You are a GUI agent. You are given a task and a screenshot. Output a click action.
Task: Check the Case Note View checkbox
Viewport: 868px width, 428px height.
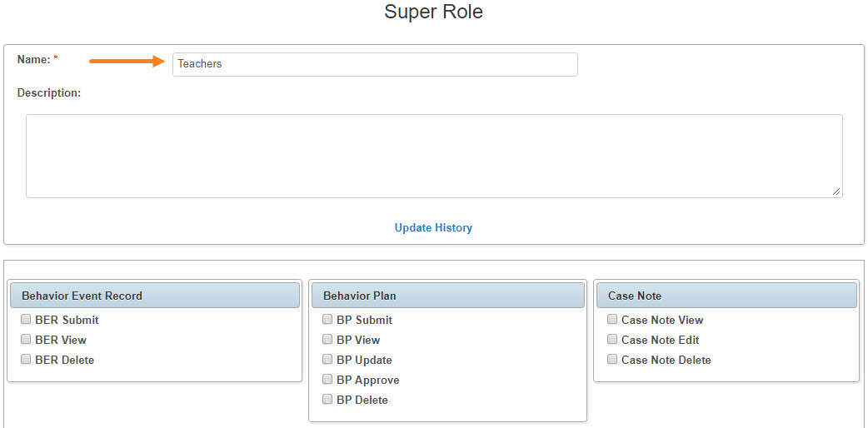click(611, 320)
